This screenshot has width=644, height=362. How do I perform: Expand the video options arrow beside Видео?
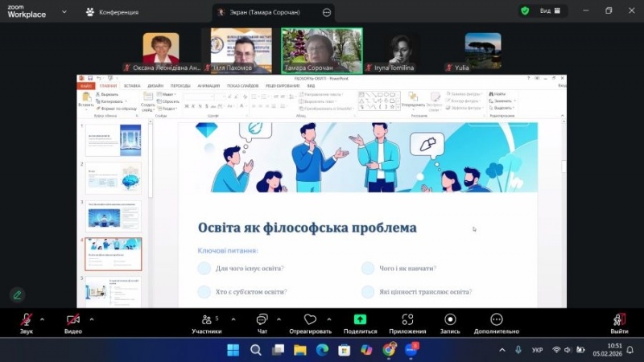tap(91, 318)
